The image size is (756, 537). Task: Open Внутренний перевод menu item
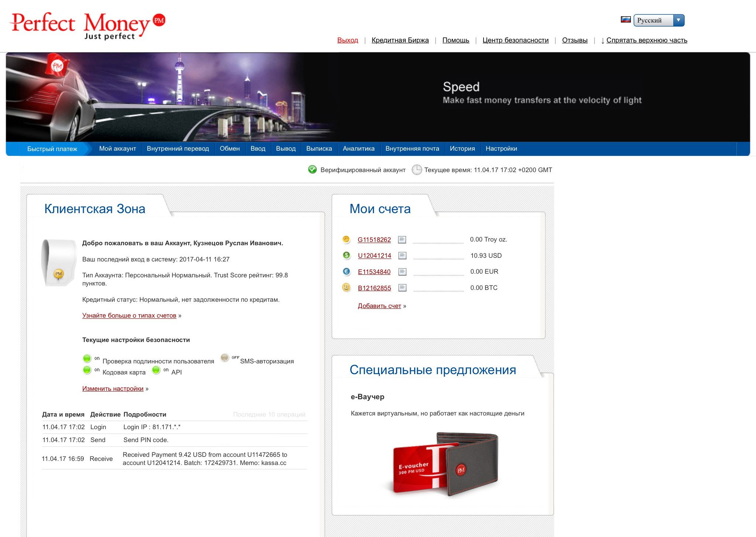tap(178, 148)
